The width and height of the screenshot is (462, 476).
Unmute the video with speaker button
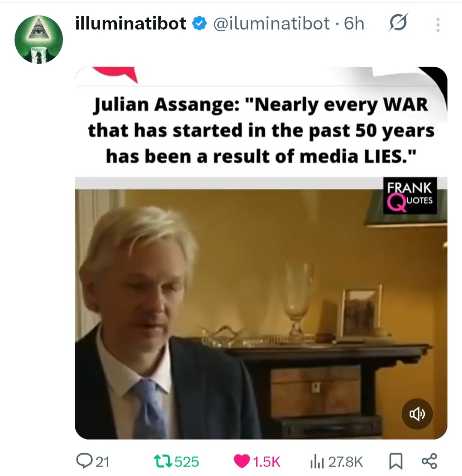[x=417, y=414]
